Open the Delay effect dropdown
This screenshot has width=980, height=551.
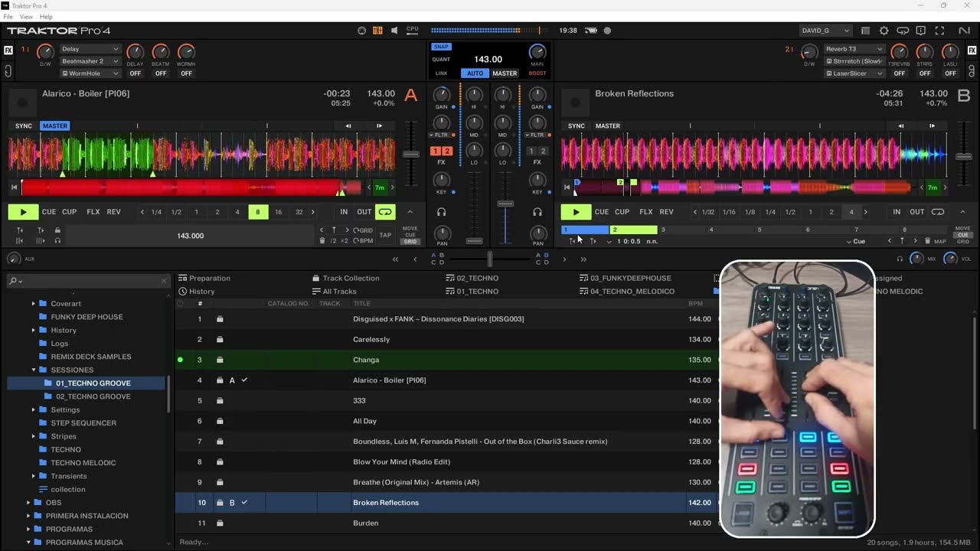click(90, 49)
